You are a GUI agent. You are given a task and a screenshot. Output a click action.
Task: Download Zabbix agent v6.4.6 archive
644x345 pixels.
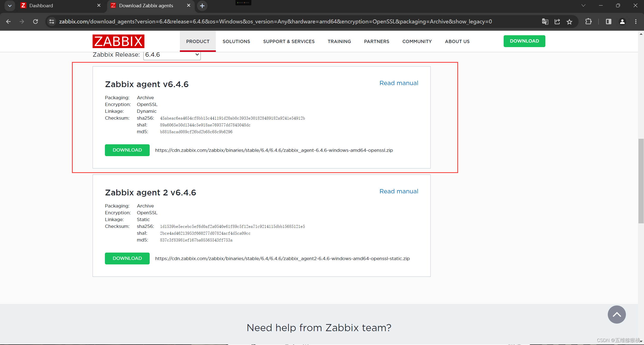(127, 150)
